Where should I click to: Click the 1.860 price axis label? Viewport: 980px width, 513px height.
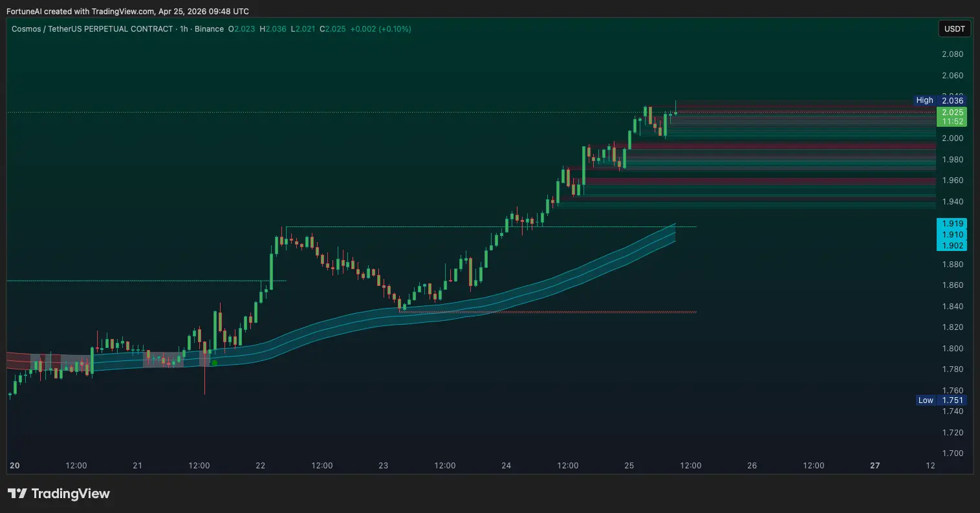(x=953, y=285)
